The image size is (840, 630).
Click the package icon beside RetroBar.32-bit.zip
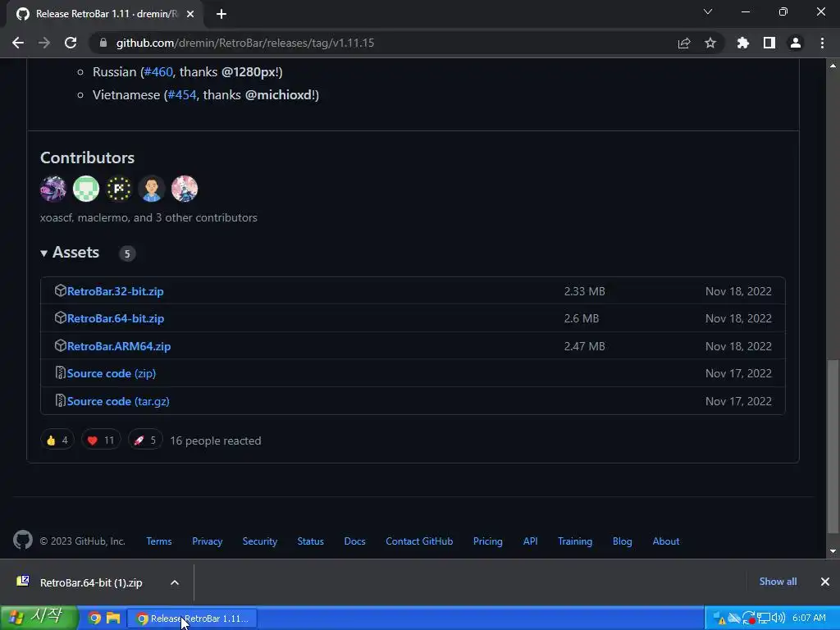tap(60, 290)
